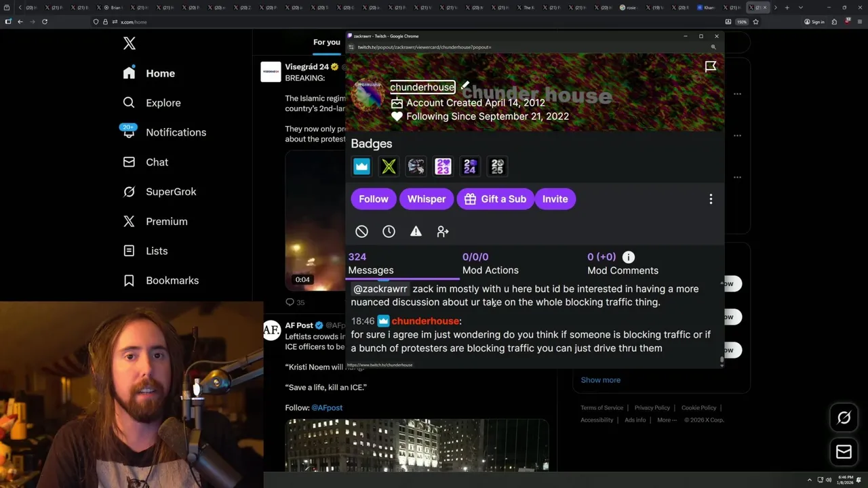Click the helmet character badge
The height and width of the screenshot is (488, 868).
click(416, 166)
